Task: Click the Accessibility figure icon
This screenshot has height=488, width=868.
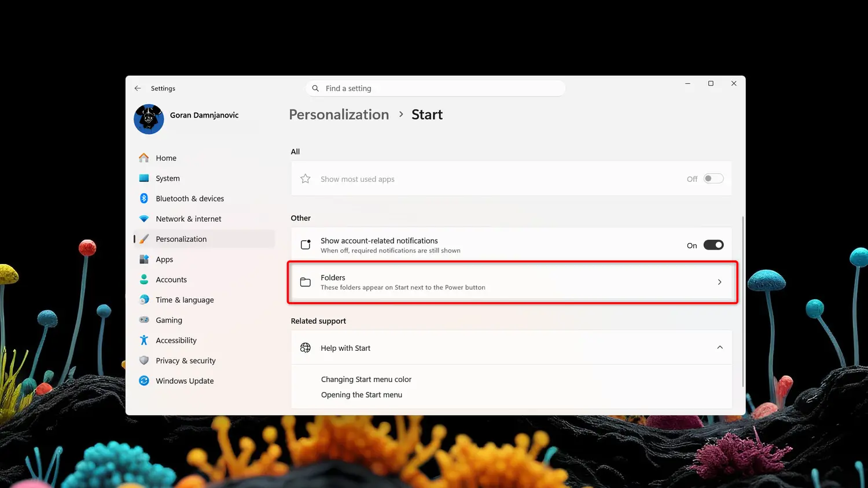Action: 144,340
